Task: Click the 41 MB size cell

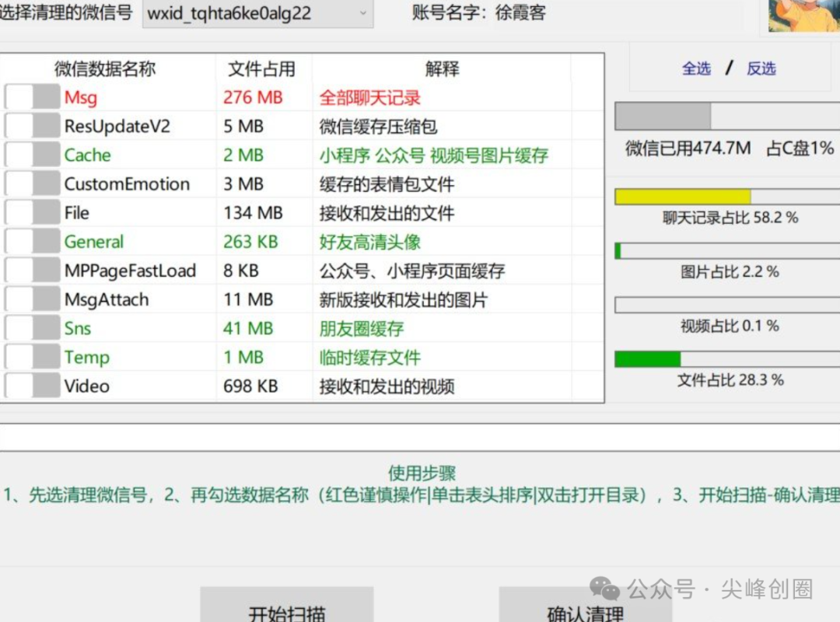Action: tap(248, 328)
